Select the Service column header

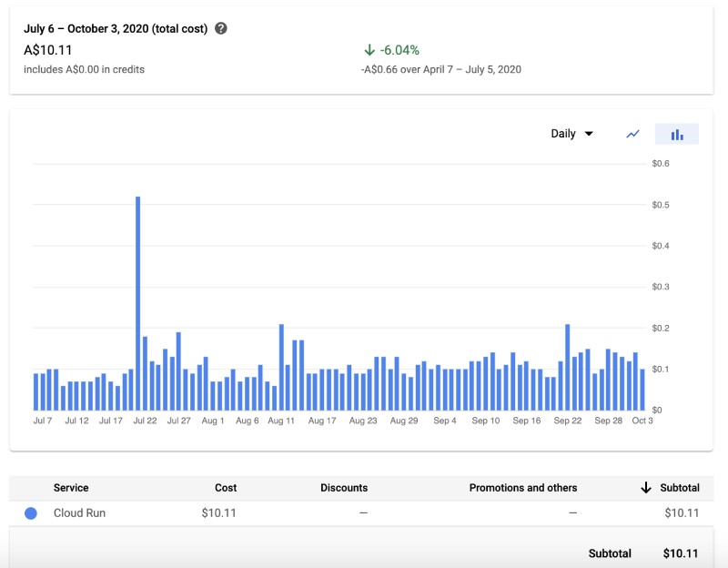pos(70,488)
